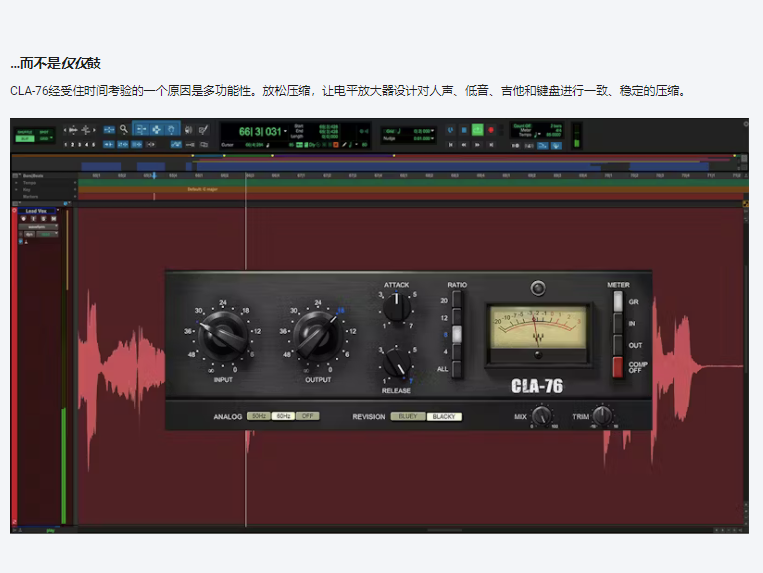Click the transport Stop button
Image resolution: width=763 pixels, height=573 pixels.
click(x=464, y=130)
